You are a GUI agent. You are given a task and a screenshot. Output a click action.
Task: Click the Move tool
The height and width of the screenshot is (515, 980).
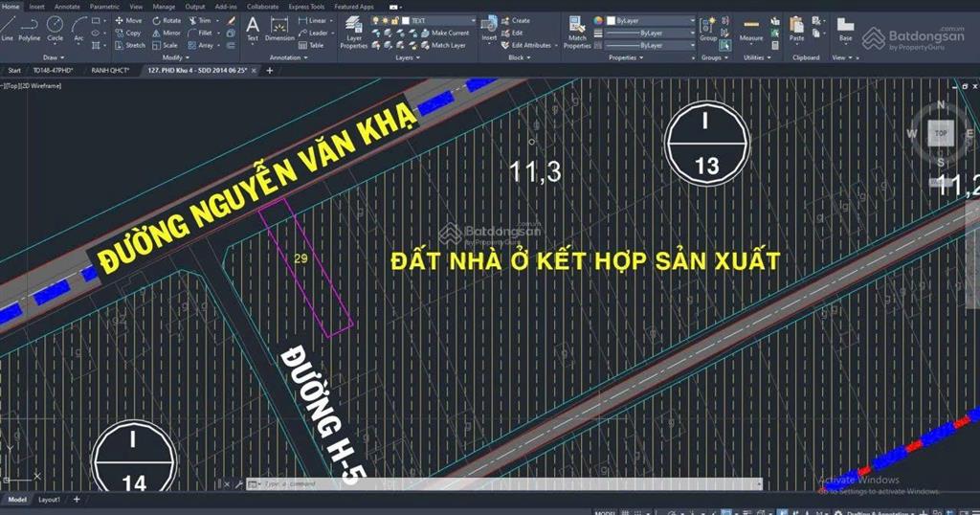pos(128,21)
